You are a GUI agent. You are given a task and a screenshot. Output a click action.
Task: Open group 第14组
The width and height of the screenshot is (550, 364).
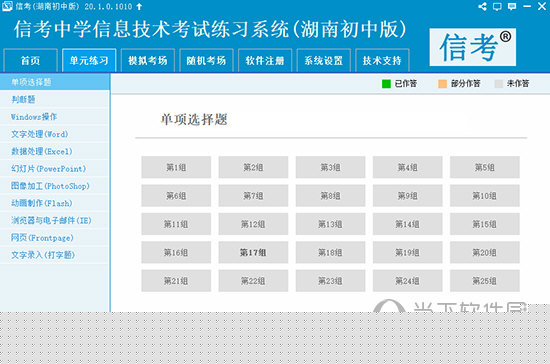click(408, 224)
